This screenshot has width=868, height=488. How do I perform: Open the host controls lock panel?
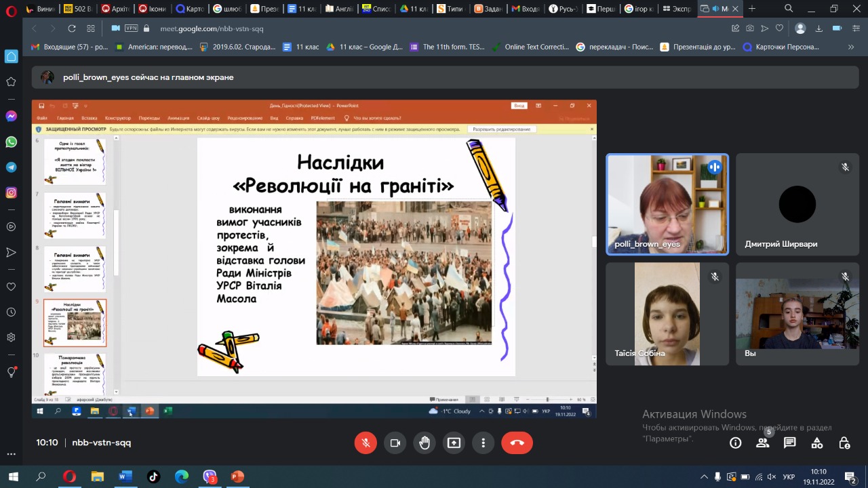pyautogui.click(x=844, y=443)
